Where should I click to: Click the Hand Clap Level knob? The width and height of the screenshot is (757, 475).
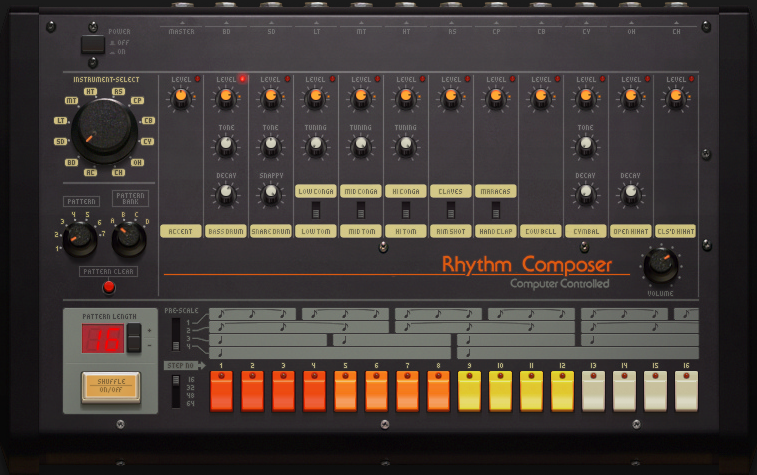coord(495,98)
